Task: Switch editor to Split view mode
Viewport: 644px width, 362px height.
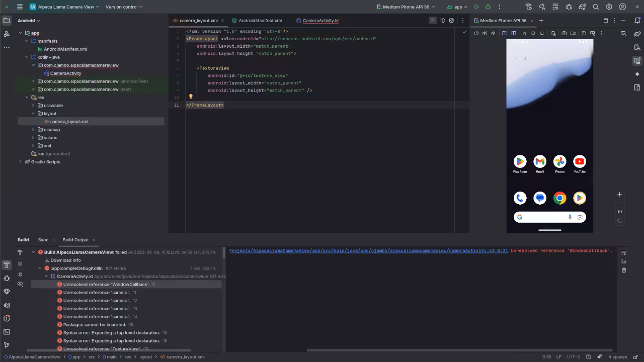Action: (x=442, y=21)
